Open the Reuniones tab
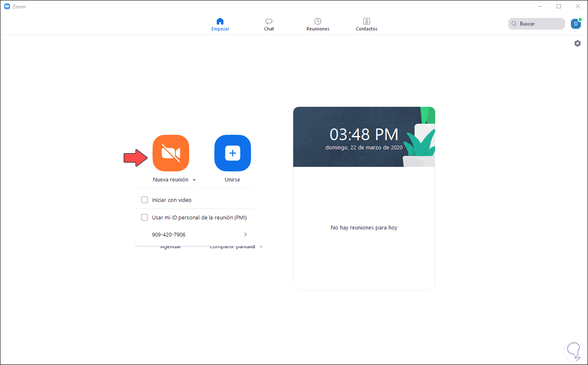Image resolution: width=588 pixels, height=365 pixels. 318,25
